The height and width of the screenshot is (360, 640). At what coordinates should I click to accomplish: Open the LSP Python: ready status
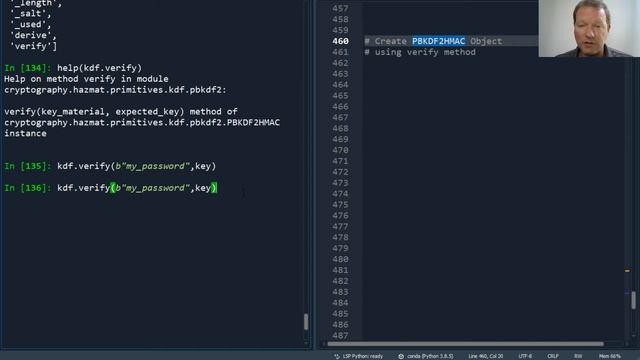(362, 356)
